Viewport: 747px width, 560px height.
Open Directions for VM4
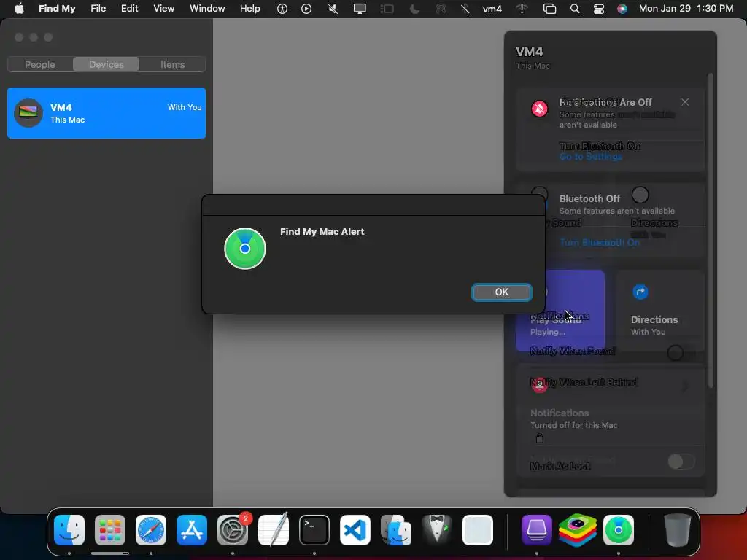[x=659, y=311]
